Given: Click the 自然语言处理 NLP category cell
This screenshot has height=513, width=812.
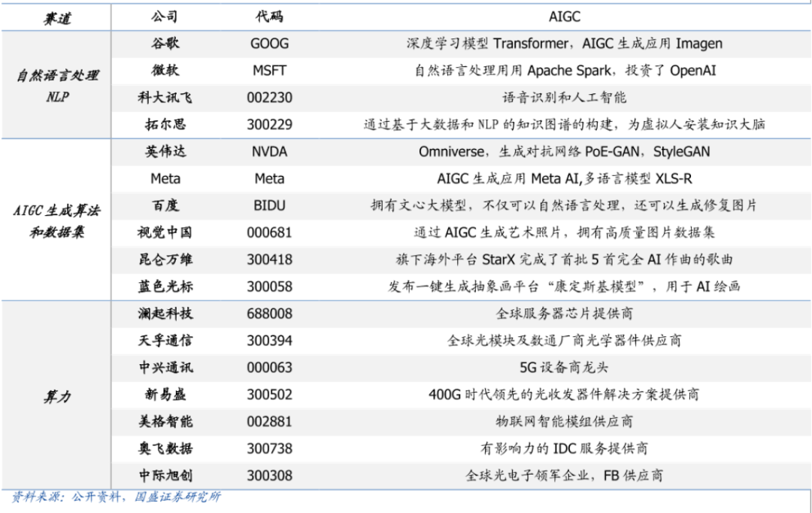Looking at the screenshot, I should 57,86.
